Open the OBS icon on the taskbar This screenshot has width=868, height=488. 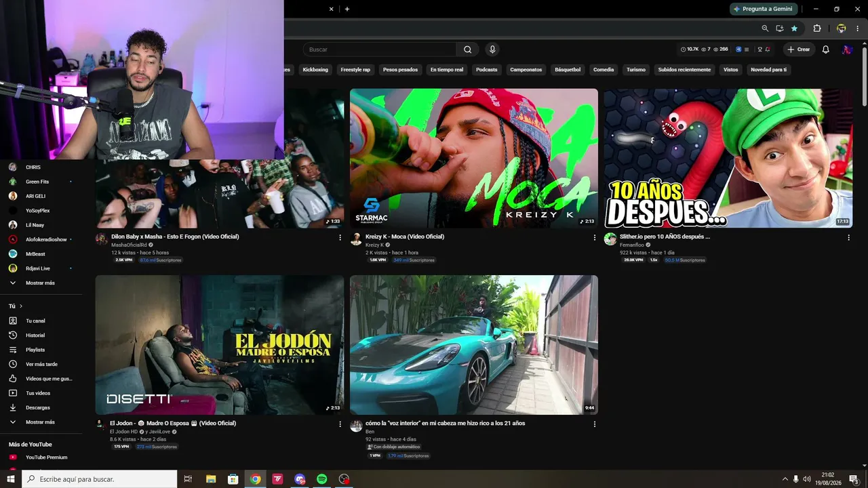344,479
